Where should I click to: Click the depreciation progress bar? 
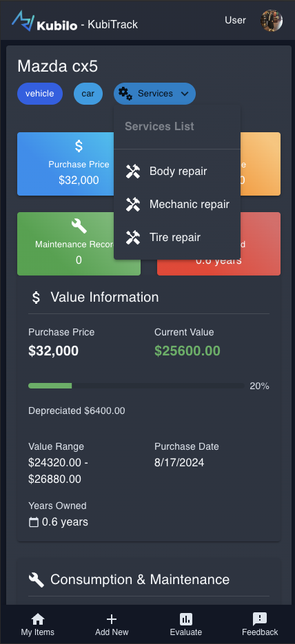coord(136,386)
